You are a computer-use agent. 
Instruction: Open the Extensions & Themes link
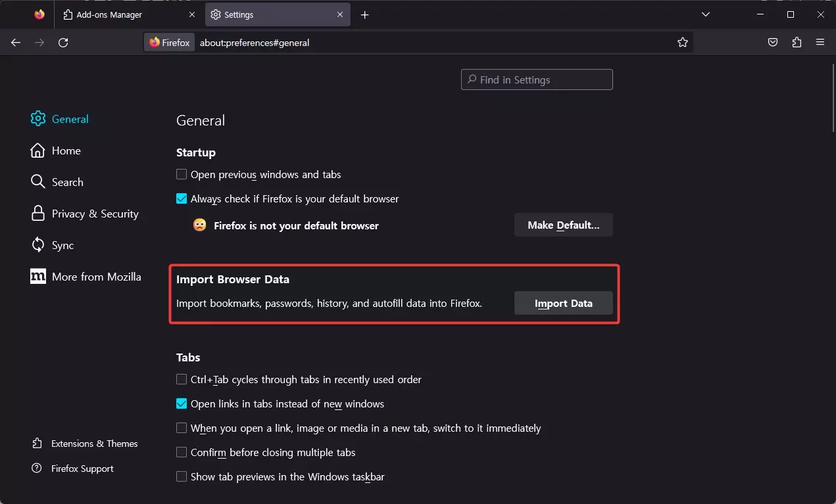point(85,444)
